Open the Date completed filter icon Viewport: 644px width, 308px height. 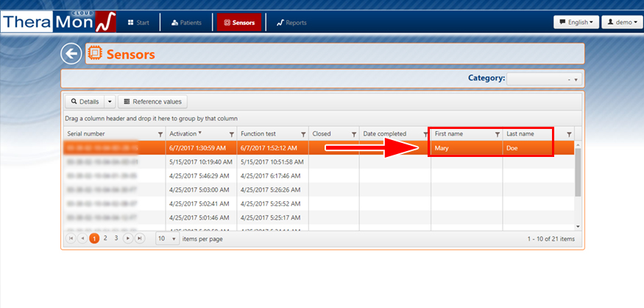425,134
